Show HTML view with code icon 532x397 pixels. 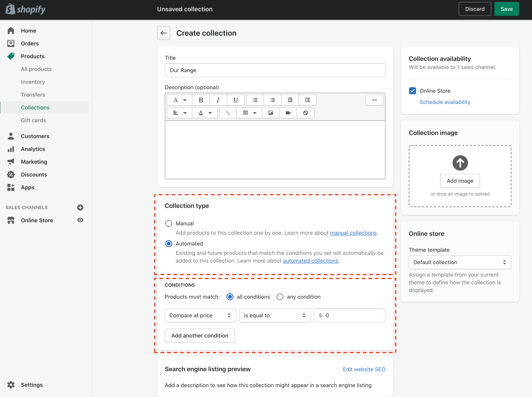tap(374, 100)
